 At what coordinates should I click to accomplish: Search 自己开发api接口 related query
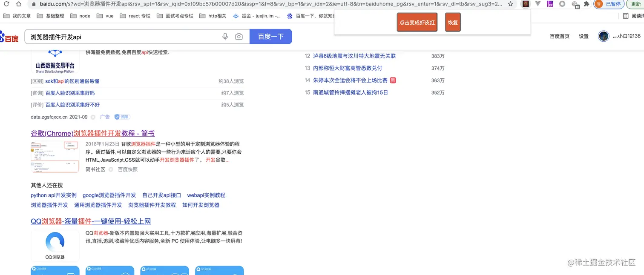(x=162, y=195)
